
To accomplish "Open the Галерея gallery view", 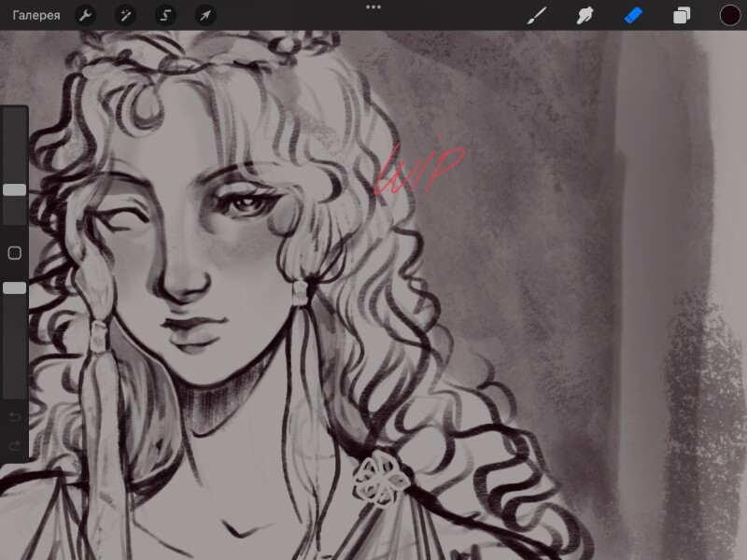I will 36,15.
